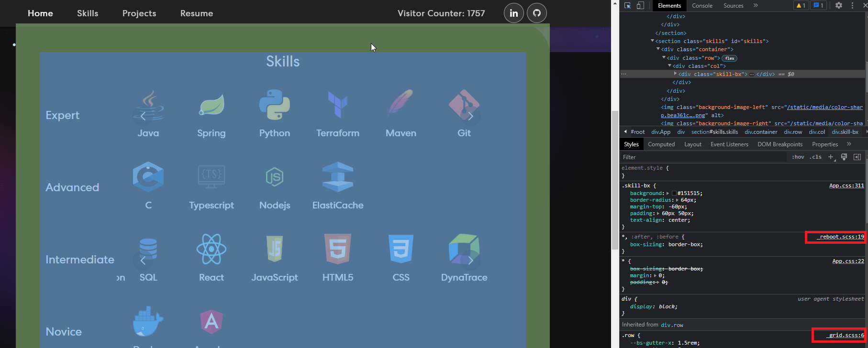Viewport: 868px width, 348px height.
Task: Open the Event Listeners tab
Action: click(729, 144)
